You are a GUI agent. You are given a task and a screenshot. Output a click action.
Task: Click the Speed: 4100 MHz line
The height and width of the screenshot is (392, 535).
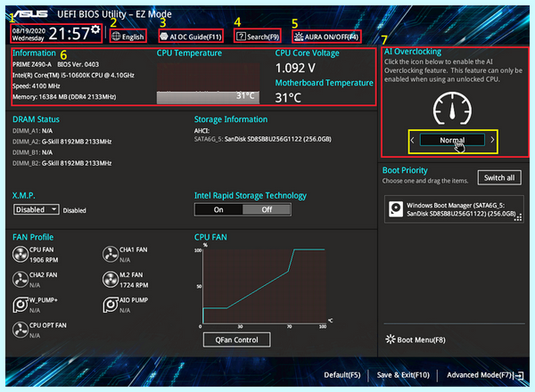(x=37, y=86)
